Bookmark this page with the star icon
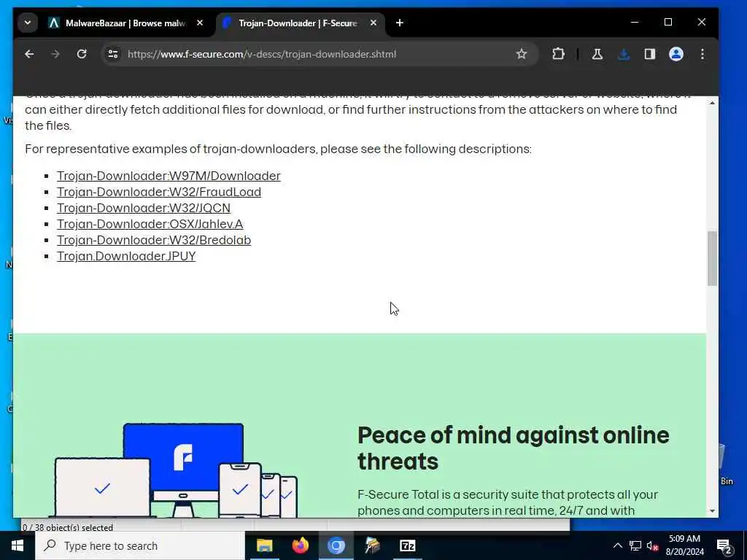 522,54
